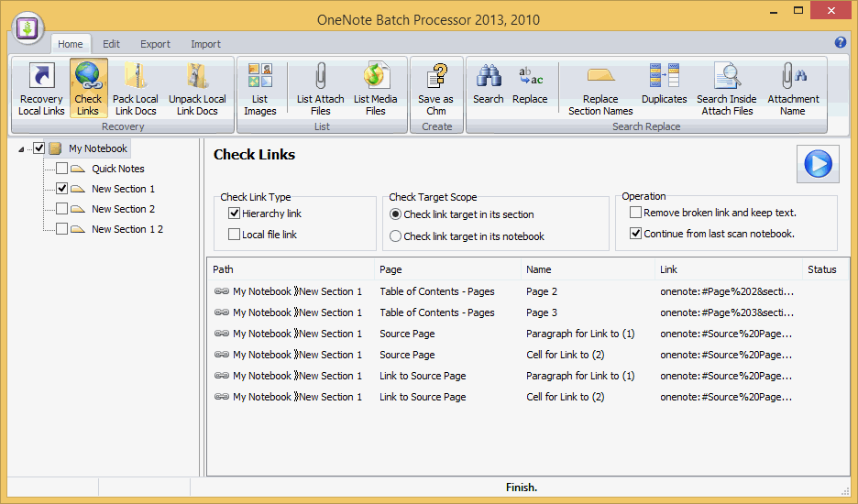
Task: Select the New Section 1 2 tree item
Action: tap(127, 229)
